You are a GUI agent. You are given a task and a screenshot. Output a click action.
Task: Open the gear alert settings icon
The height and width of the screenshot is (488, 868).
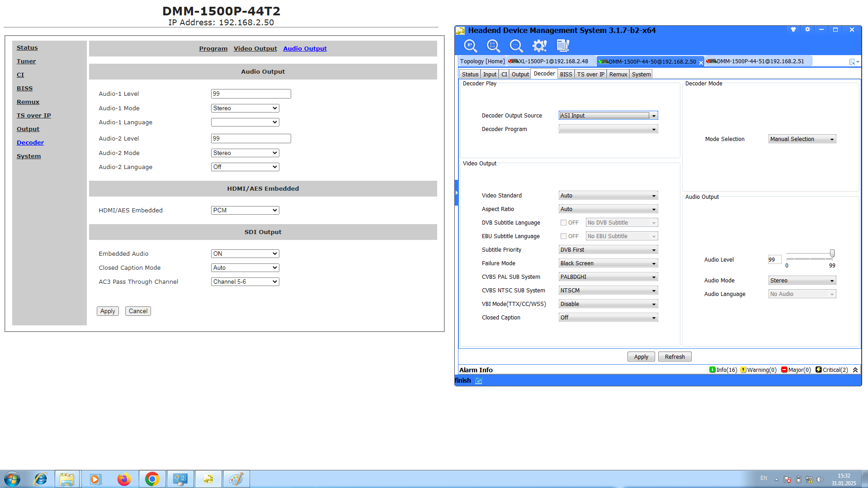pos(539,46)
